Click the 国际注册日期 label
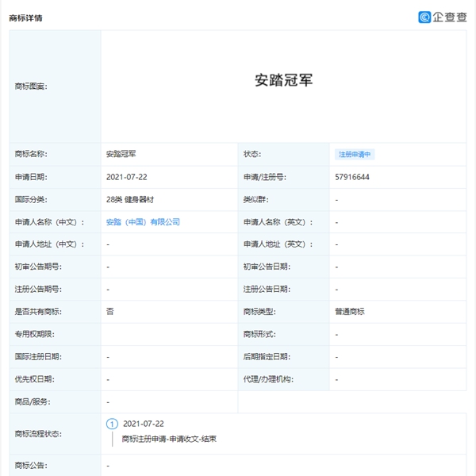476x476 pixels. click(x=38, y=357)
